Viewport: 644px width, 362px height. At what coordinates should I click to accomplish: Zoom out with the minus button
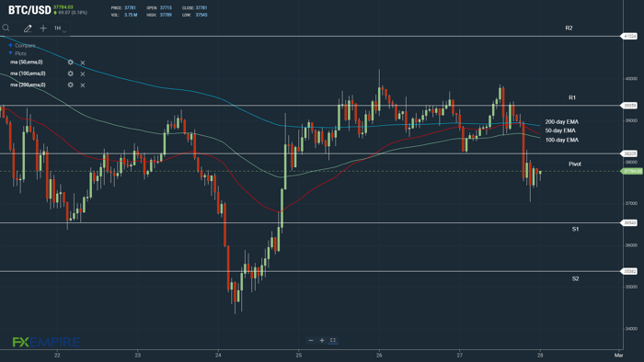[311, 340]
